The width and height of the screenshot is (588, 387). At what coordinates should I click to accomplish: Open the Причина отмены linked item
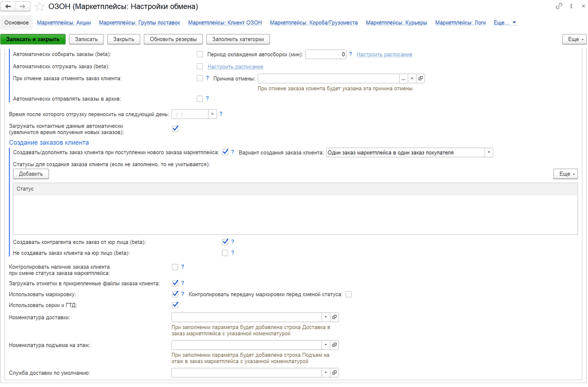tap(421, 79)
